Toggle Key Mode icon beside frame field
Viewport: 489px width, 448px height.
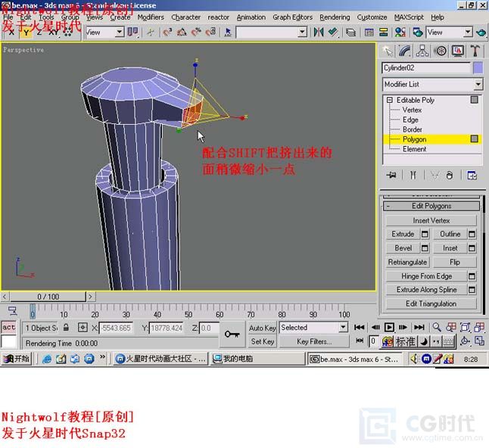(x=360, y=341)
